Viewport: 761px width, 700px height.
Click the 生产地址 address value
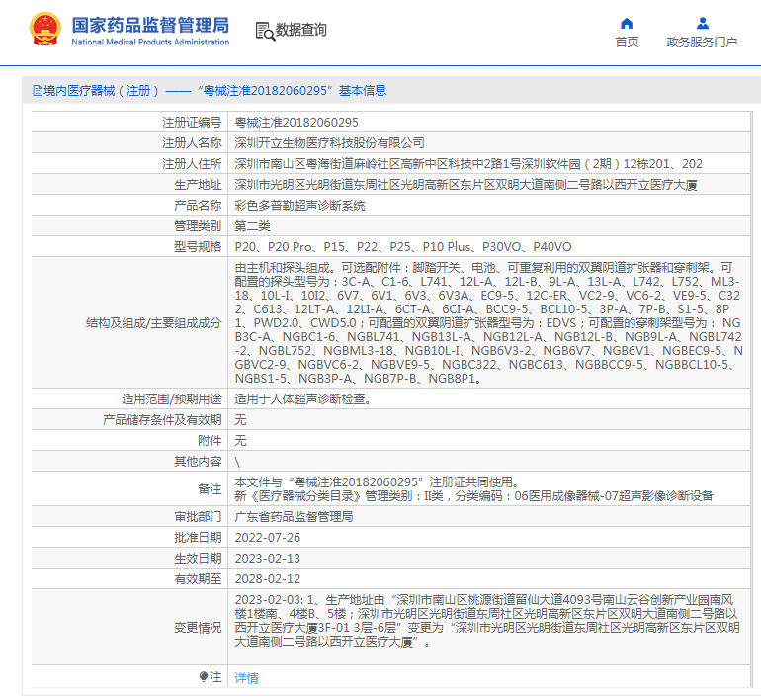(465, 185)
